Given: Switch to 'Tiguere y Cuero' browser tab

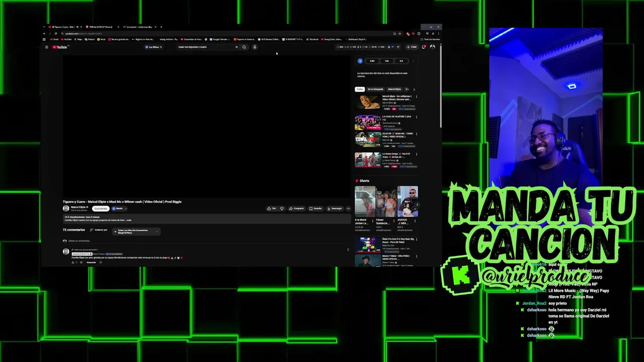Looking at the screenshot, I should pyautogui.click(x=65, y=27).
